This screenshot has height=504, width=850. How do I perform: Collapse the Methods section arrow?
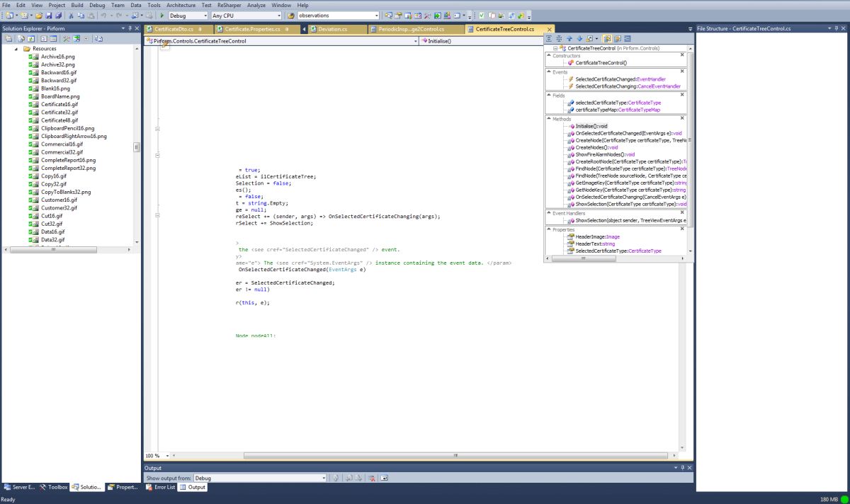[x=548, y=119]
